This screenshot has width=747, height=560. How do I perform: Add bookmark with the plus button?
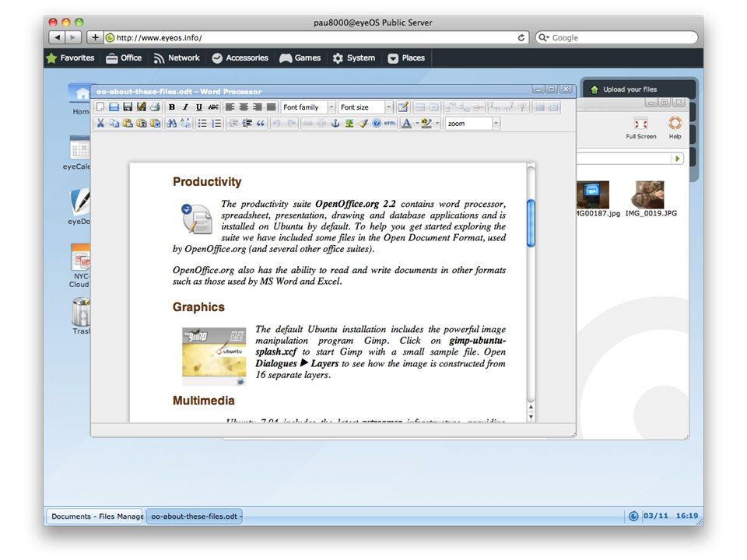95,37
